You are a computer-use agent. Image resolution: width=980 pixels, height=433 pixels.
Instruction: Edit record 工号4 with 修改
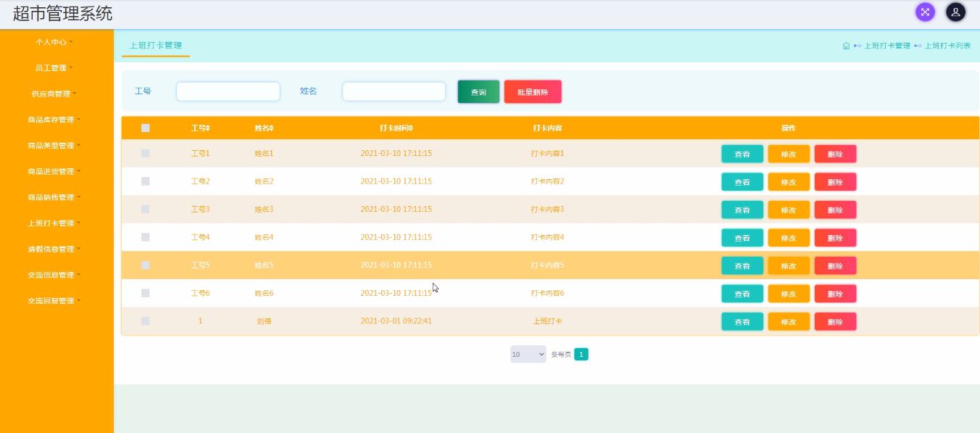789,238
